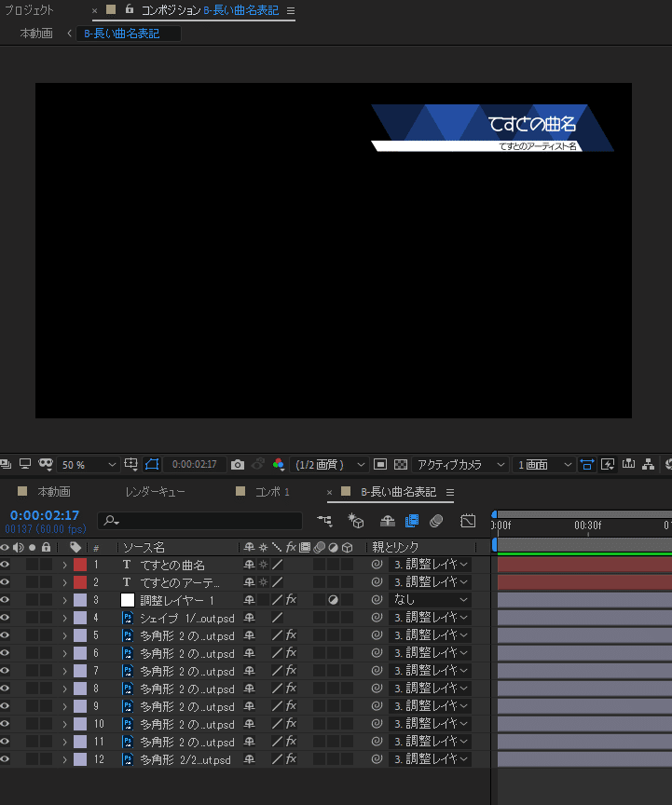Open composition mini-flowchart in timeline
Screen dimensions: 672x805
point(324,521)
